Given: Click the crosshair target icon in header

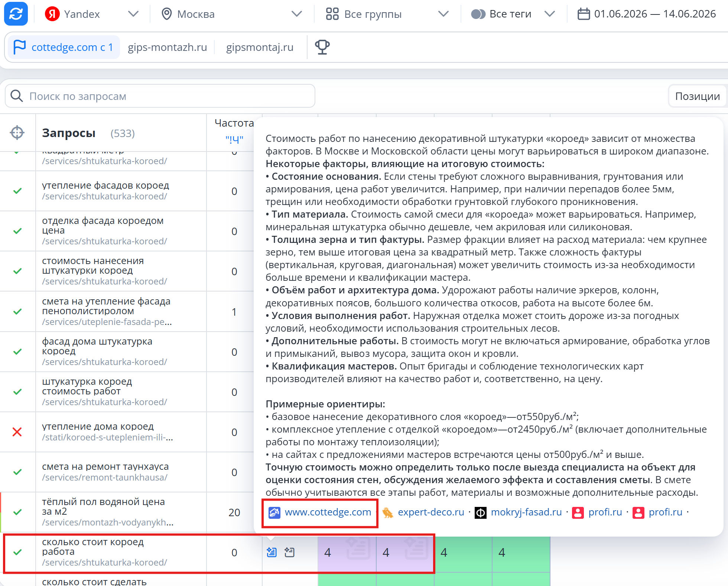Looking at the screenshot, I should coord(17,133).
